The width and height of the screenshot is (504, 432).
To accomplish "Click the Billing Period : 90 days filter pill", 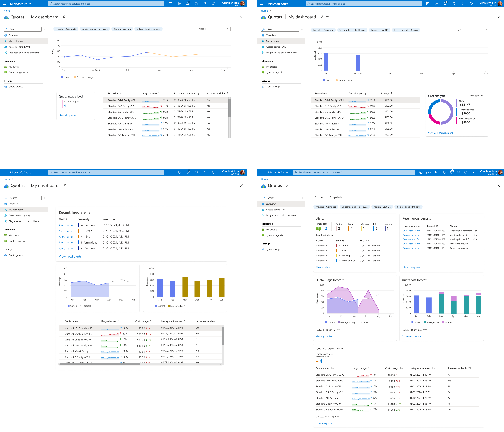I will click(408, 207).
